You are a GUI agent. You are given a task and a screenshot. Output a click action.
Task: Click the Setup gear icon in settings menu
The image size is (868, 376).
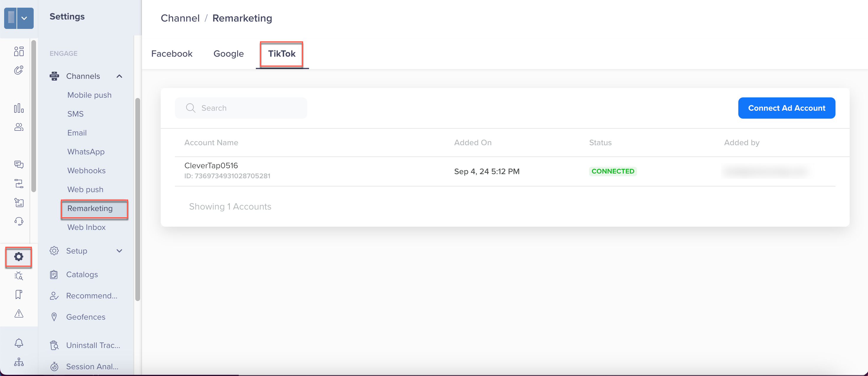pos(54,251)
